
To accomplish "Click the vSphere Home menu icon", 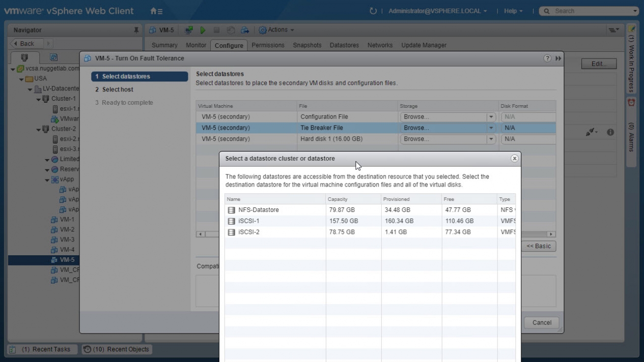I will (x=156, y=11).
